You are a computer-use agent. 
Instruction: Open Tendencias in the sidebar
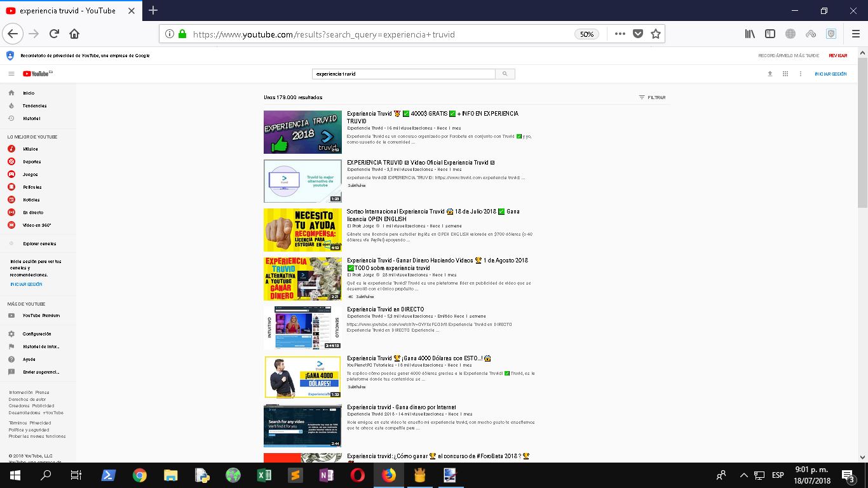[38, 105]
